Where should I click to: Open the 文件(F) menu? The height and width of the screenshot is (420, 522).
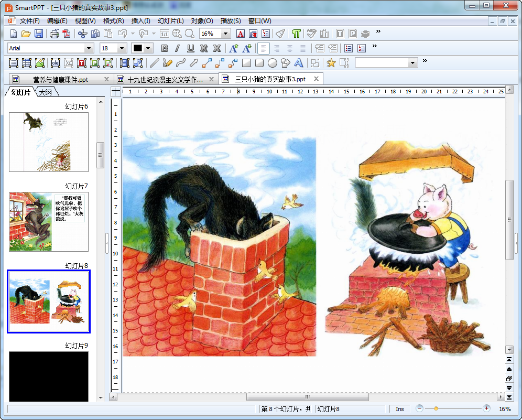(29, 21)
